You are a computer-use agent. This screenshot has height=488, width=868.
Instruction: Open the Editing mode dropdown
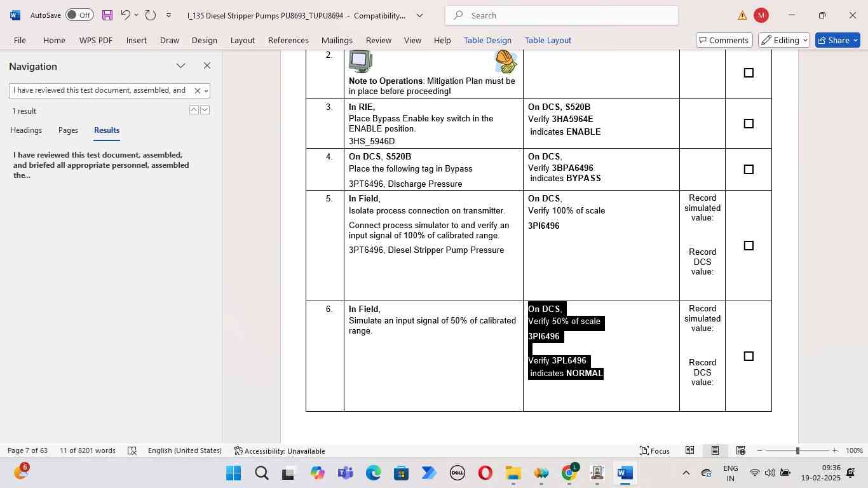785,40
